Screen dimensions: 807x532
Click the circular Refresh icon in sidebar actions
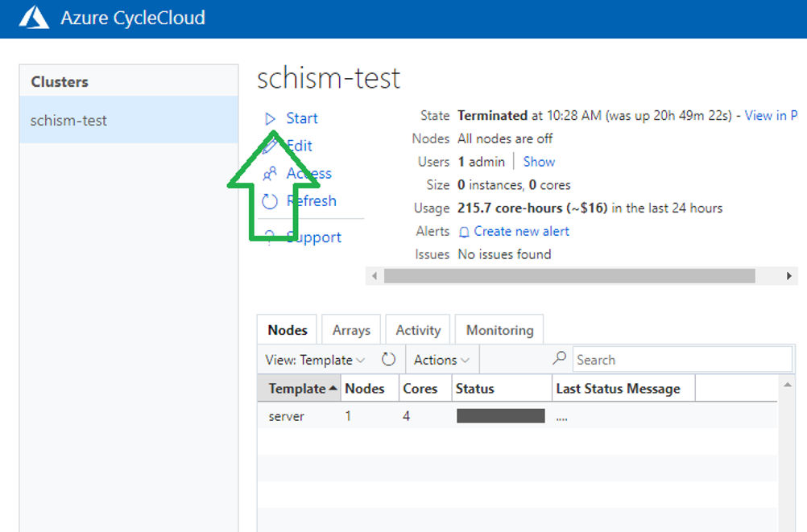tap(270, 201)
